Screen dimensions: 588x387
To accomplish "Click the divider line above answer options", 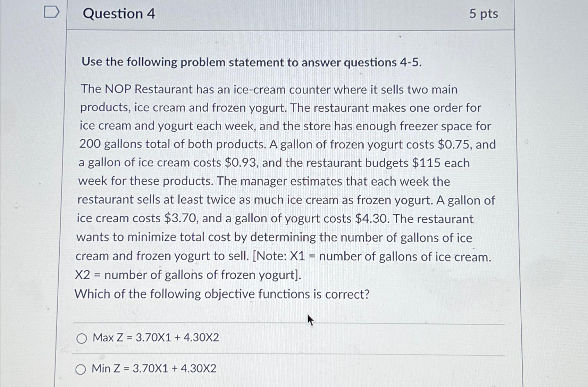I will pyautogui.click(x=288, y=323).
